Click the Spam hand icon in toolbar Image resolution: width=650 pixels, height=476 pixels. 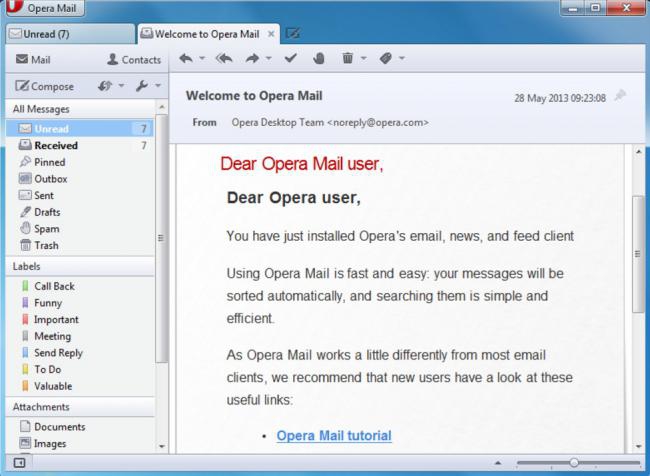tap(319, 58)
